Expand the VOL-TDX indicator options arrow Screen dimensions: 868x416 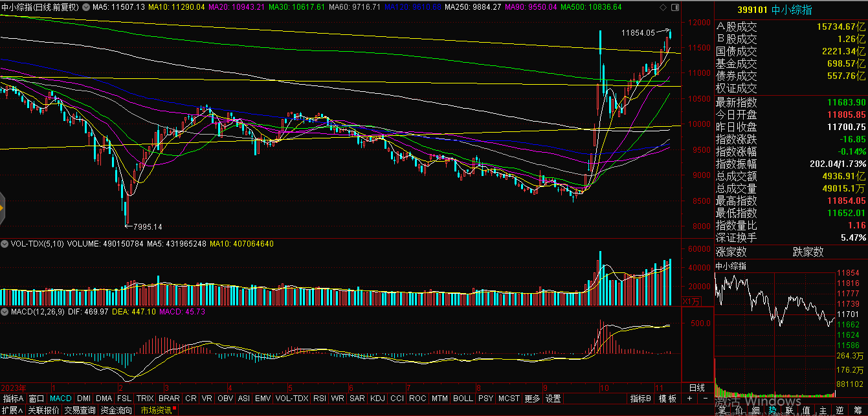pos(5,244)
